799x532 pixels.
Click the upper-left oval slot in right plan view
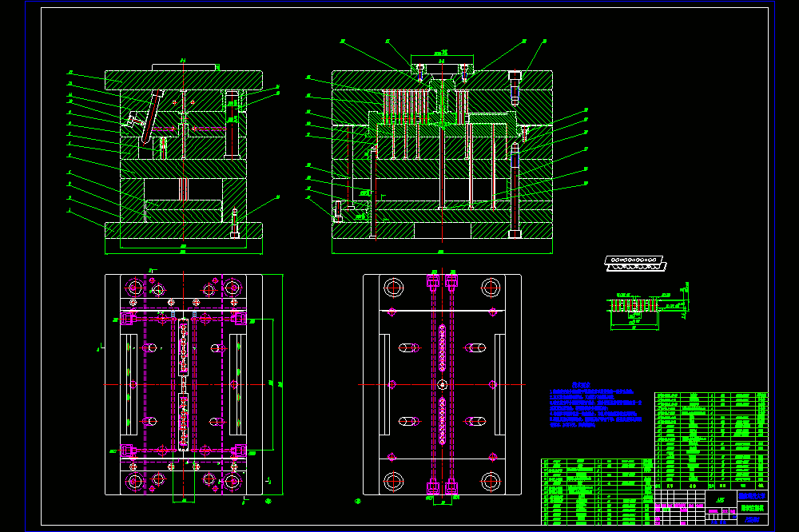point(408,348)
